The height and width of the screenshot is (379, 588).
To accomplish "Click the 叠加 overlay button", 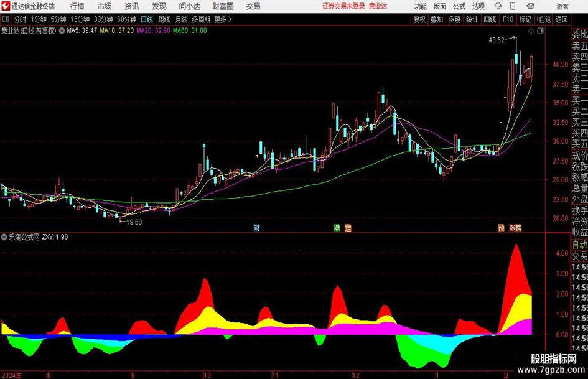I will click(437, 19).
